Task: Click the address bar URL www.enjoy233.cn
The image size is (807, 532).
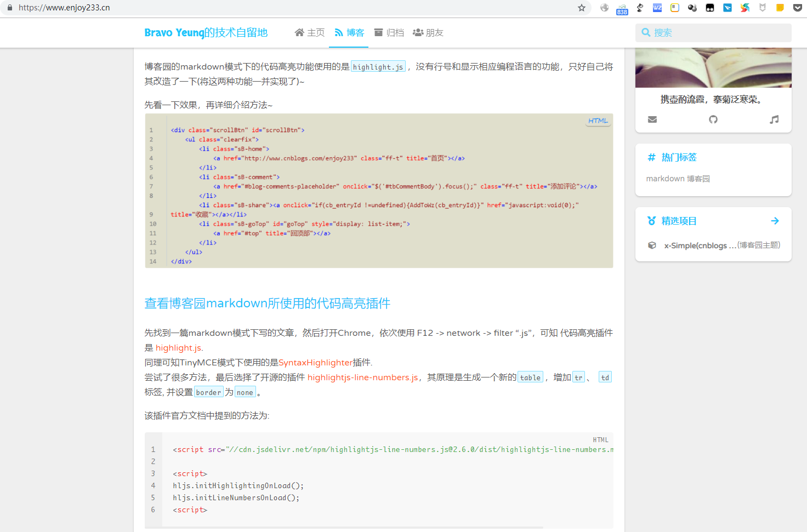Action: (64, 8)
